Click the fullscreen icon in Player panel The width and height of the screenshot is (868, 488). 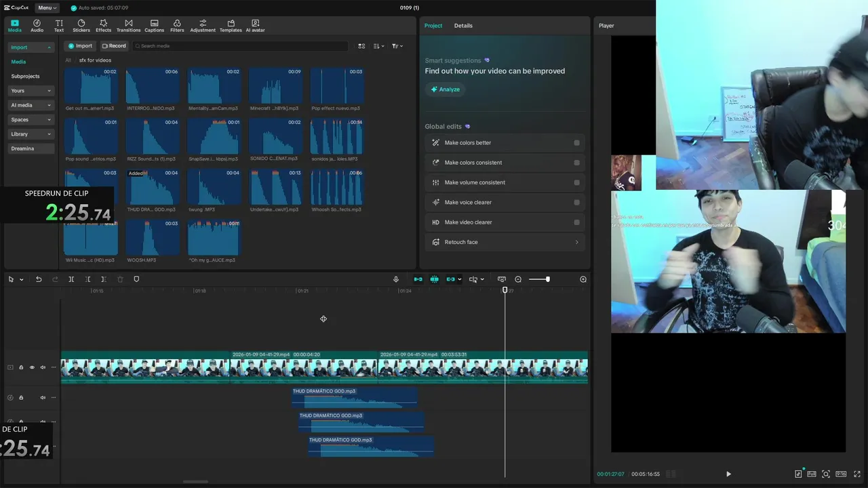pyautogui.click(x=858, y=474)
